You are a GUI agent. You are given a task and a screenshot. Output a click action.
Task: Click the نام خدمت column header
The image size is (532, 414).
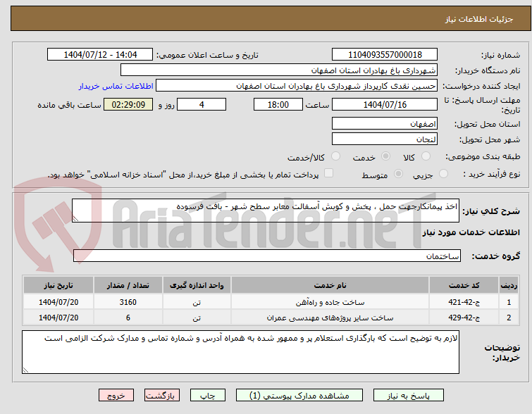330,285
